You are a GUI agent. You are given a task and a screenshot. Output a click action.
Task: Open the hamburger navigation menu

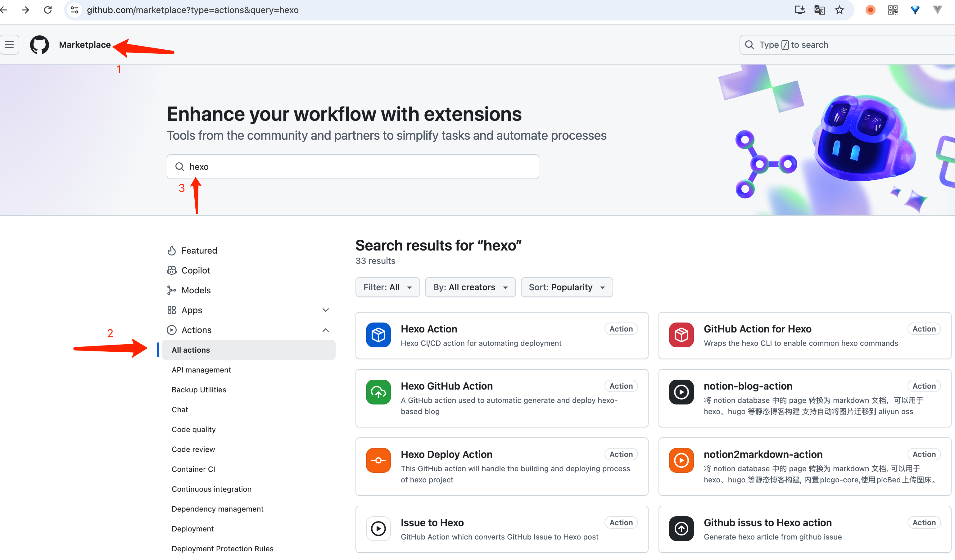pos(10,45)
